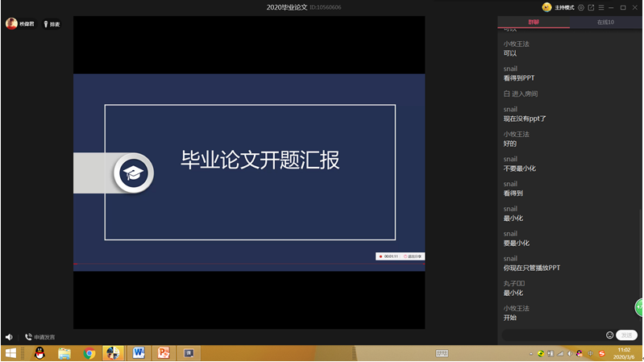The image size is (644, 362).
Task: Click the pop-out window icon in title bar
Action: pyautogui.click(x=591, y=7)
